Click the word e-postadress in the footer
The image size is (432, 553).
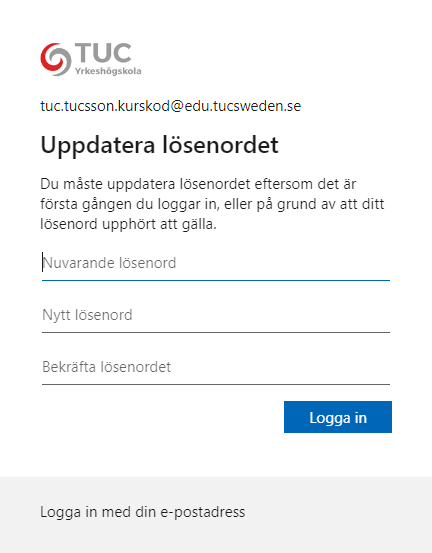(203, 512)
